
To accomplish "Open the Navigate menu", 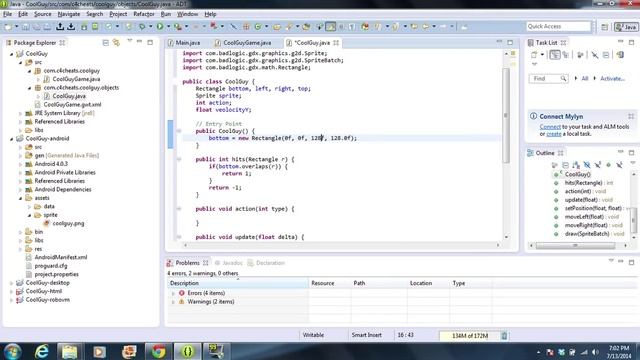I will click(69, 14).
